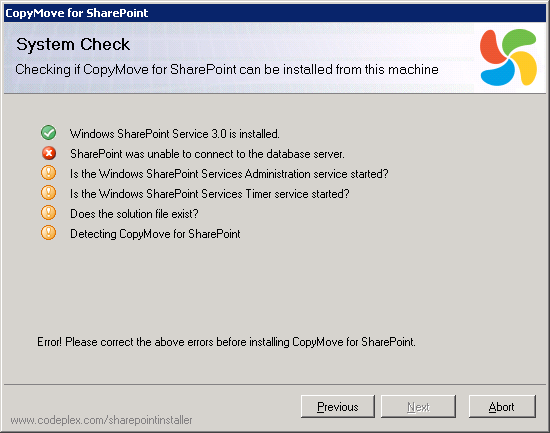The image size is (550, 433).
Task: Click warning icon beside solution file check
Action: [x=48, y=213]
